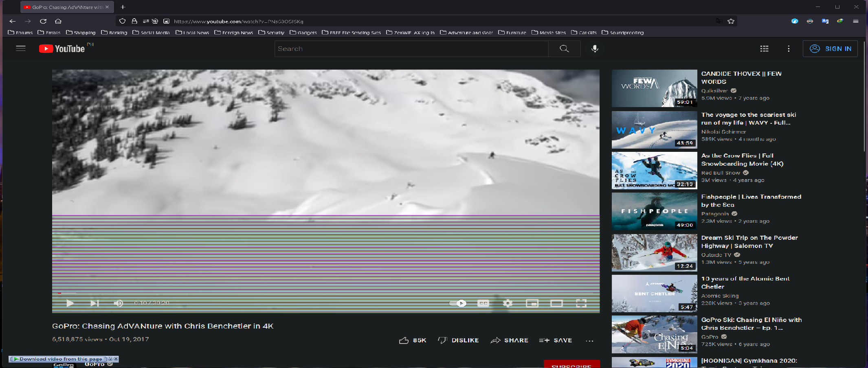Reload the current page

(43, 21)
